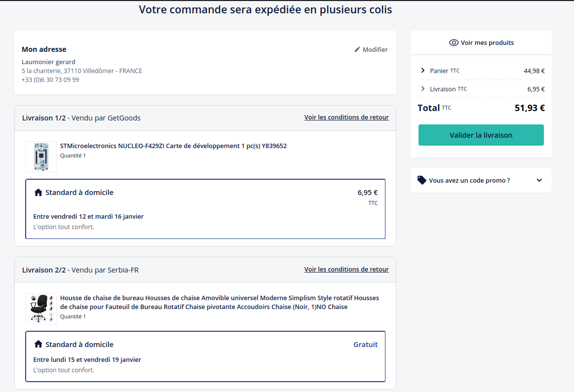
Task: Click Modifier to edit the address
Action: tap(375, 49)
